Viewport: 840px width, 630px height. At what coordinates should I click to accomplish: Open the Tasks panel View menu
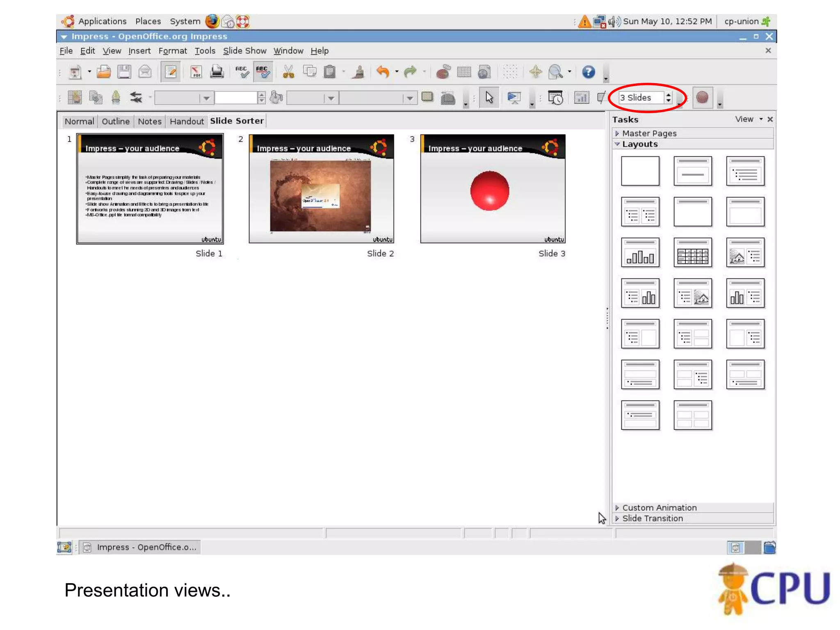click(749, 119)
